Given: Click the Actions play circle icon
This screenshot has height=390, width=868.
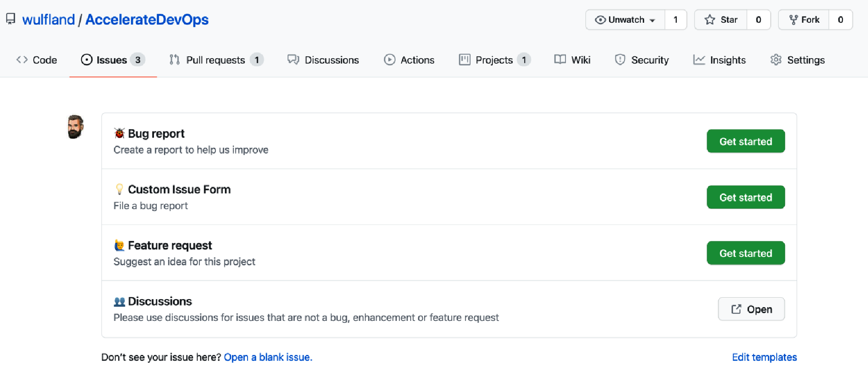Looking at the screenshot, I should tap(390, 60).
